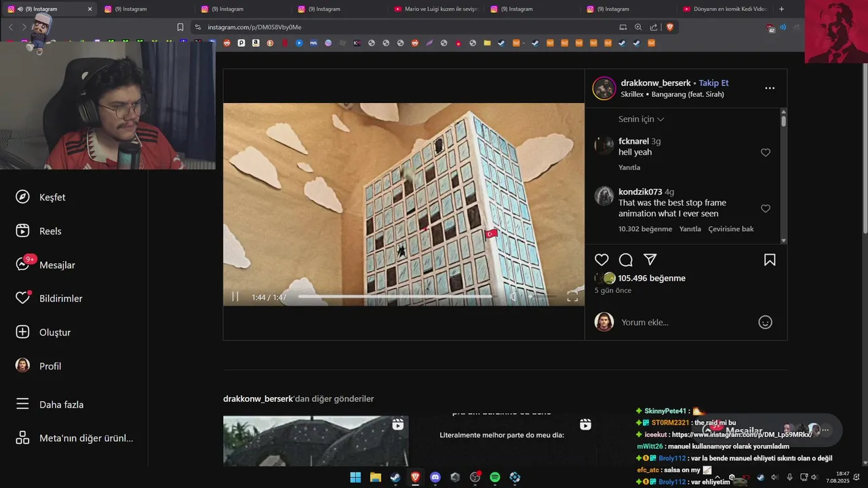Close the first Instagram tab
Screen dimensions: 868x488
click(x=90, y=9)
